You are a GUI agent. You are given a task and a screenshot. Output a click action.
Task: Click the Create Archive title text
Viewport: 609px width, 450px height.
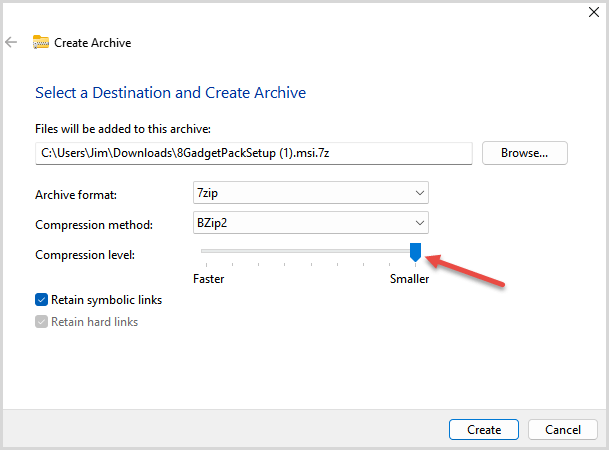(x=92, y=43)
